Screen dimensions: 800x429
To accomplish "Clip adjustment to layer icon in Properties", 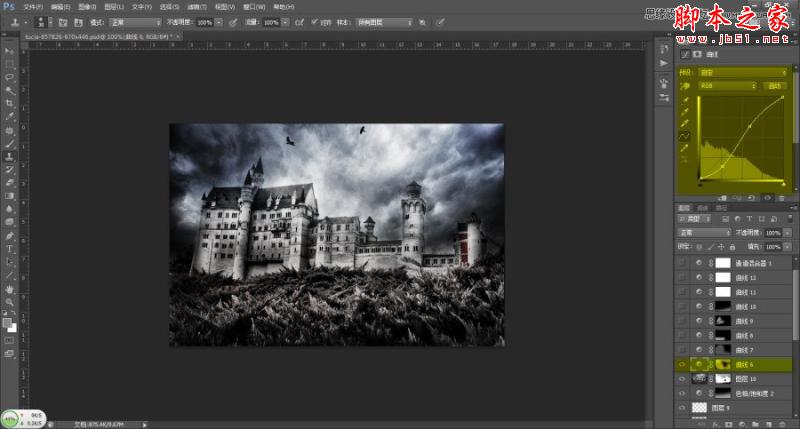I will coord(722,198).
